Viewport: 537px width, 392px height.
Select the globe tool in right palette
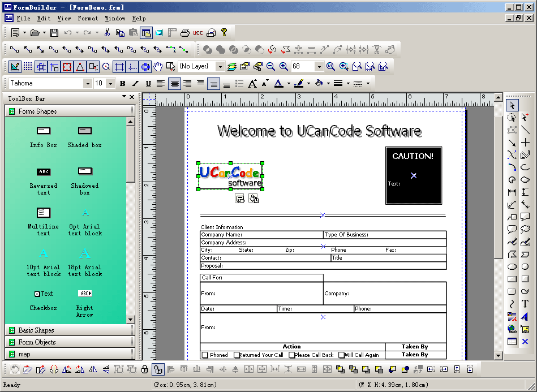(x=512, y=329)
